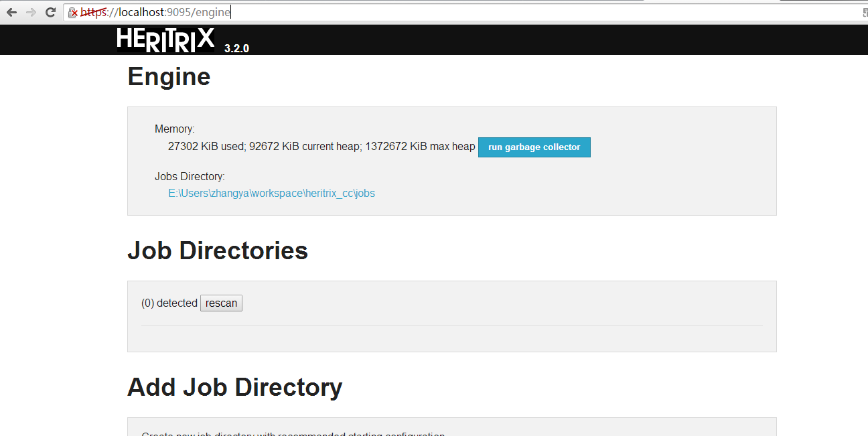Image resolution: width=868 pixels, height=436 pixels.
Task: Click the insecure certificate warning icon
Action: (x=73, y=12)
